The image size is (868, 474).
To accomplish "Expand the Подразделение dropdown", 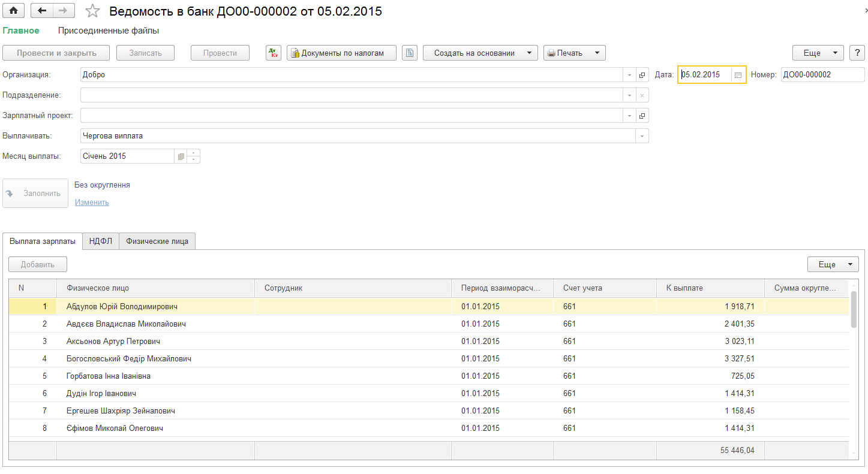I will (629, 95).
